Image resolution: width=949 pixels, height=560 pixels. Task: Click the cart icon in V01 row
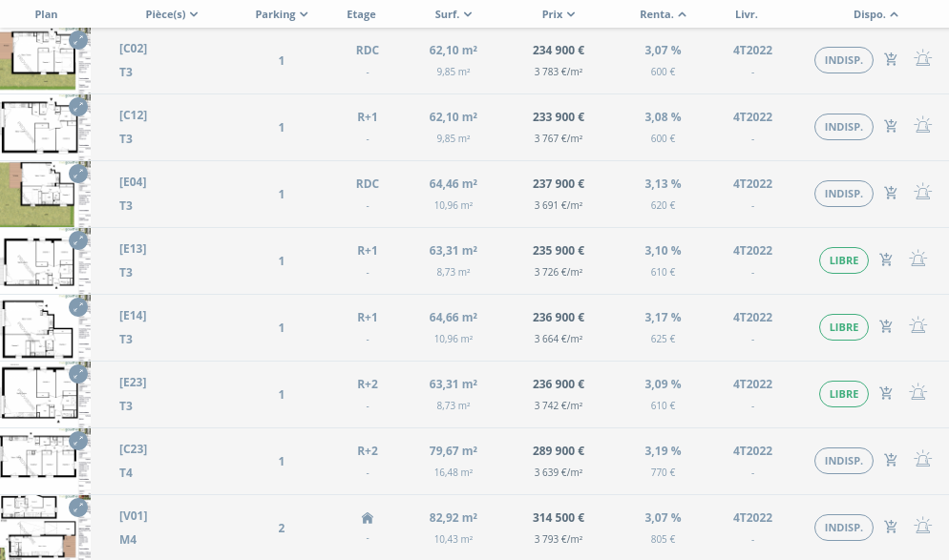click(891, 527)
